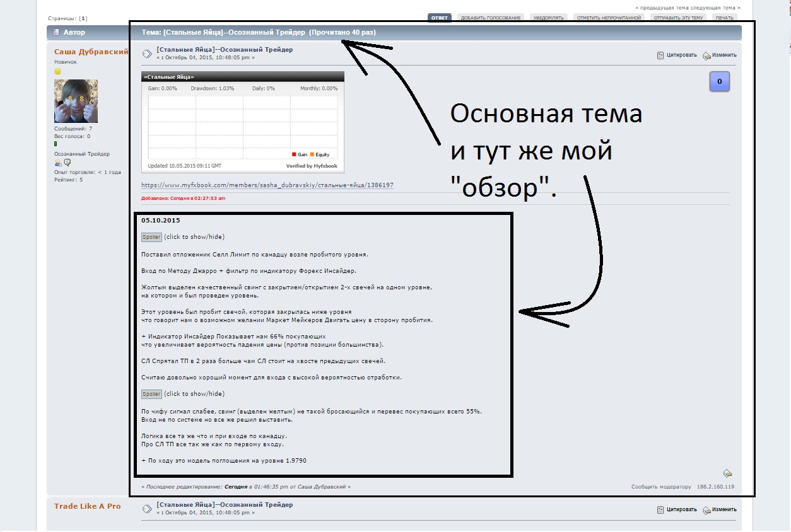Click 'Verified by Myfxbook' text in widget

click(x=312, y=166)
